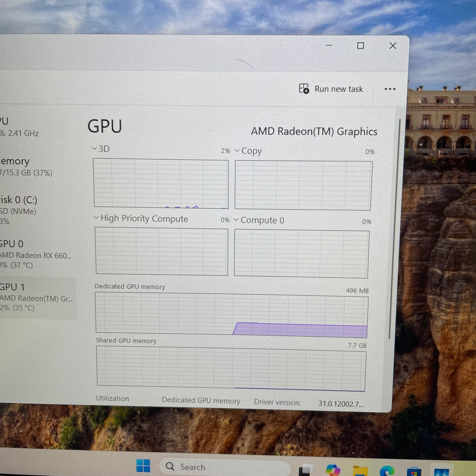Close the Task Manager window
Image resolution: width=476 pixels, height=476 pixels.
[x=393, y=45]
